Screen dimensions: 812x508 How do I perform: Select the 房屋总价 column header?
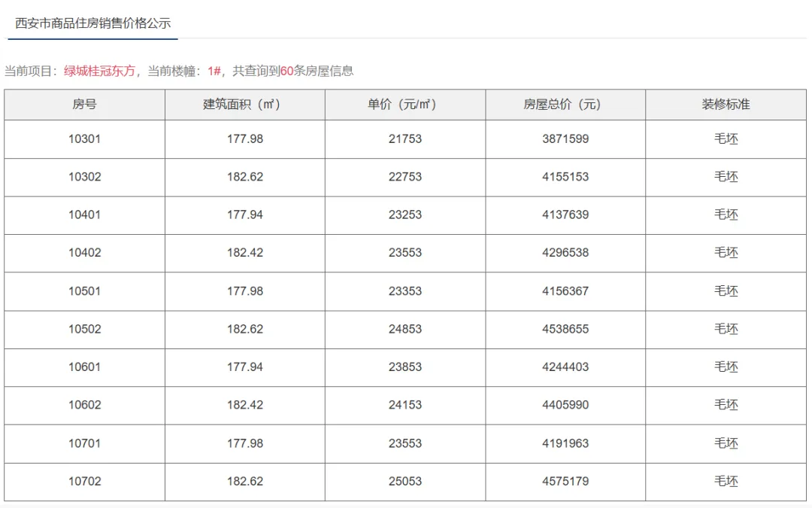pos(565,105)
